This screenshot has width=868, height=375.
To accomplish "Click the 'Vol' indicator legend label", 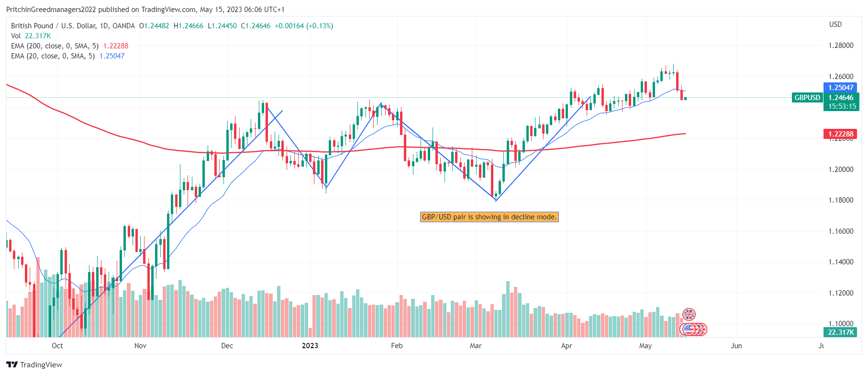I will pos(16,36).
